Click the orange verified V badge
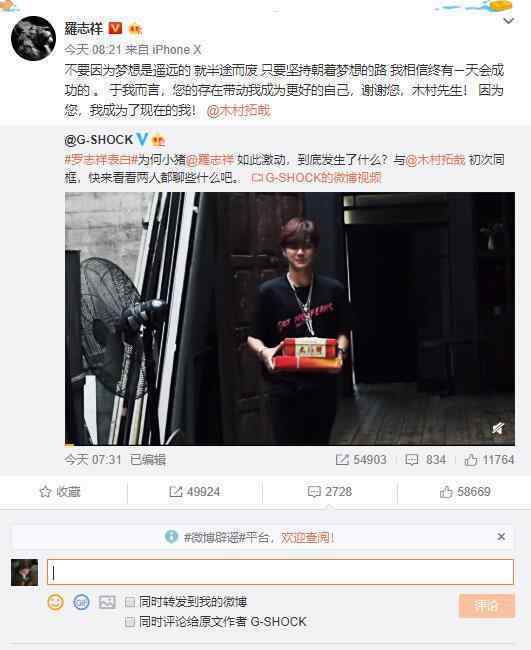Image resolution: width=531 pixels, height=650 pixels. (x=115, y=28)
